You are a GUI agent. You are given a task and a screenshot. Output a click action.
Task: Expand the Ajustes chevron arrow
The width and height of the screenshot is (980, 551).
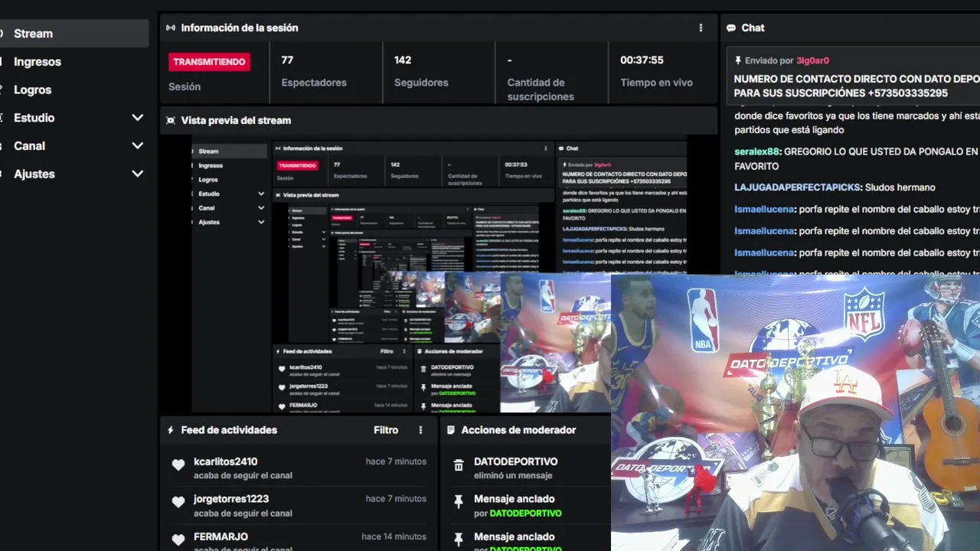pos(138,174)
